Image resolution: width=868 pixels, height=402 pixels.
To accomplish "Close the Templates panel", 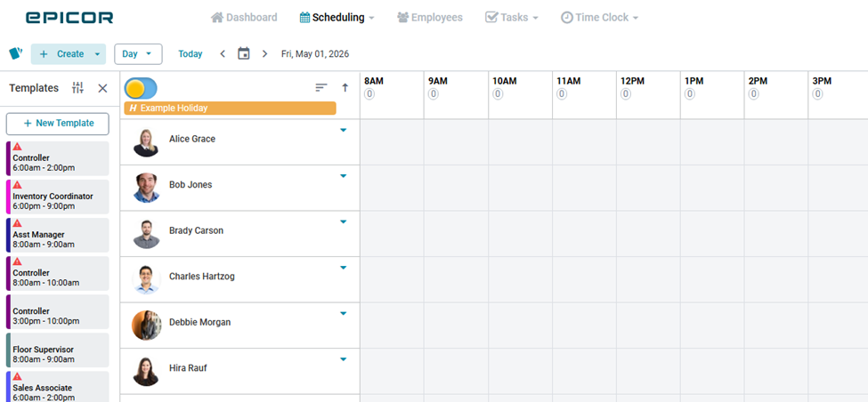I will click(102, 88).
